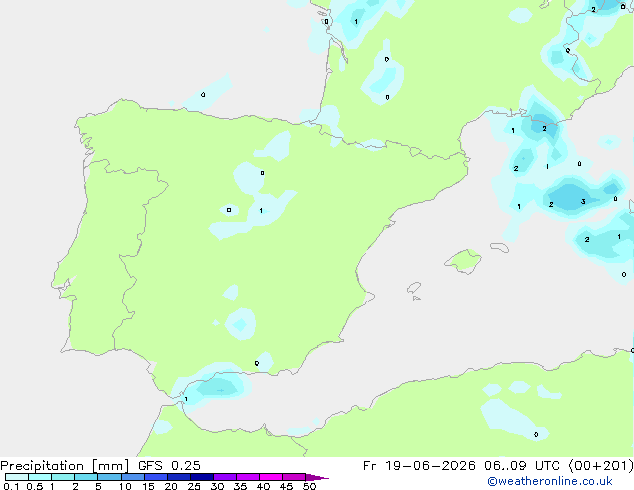The height and width of the screenshot is (490, 634).
Task: Click the '40' legend tick label
Action: pyautogui.click(x=263, y=486)
